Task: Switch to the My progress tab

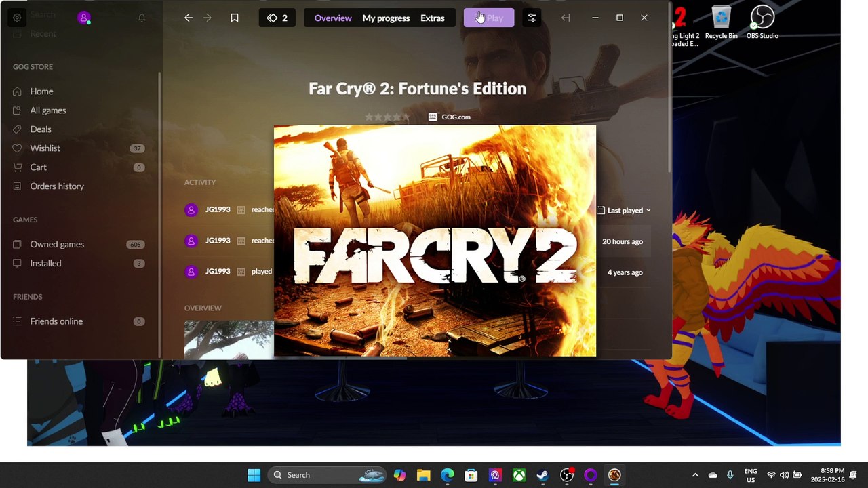Action: (x=386, y=18)
